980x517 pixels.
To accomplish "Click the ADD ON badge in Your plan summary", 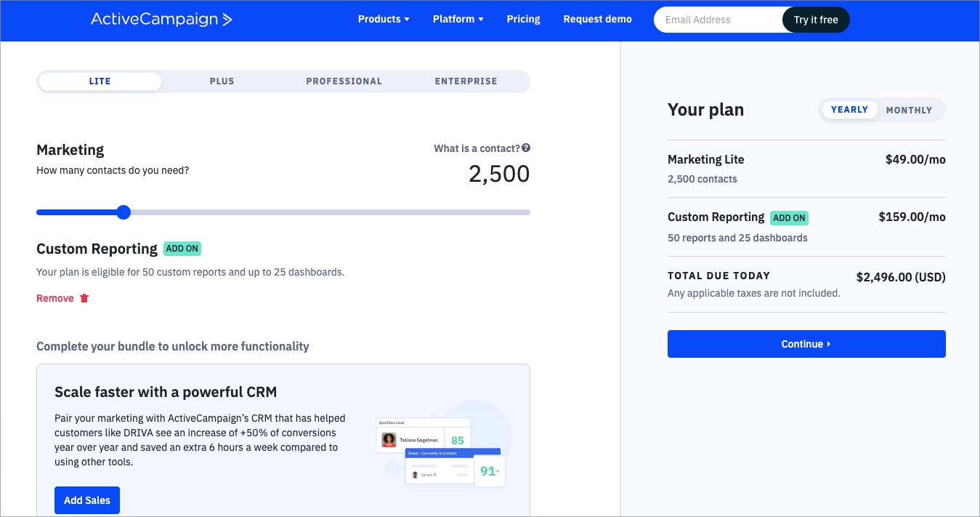I will click(x=790, y=217).
